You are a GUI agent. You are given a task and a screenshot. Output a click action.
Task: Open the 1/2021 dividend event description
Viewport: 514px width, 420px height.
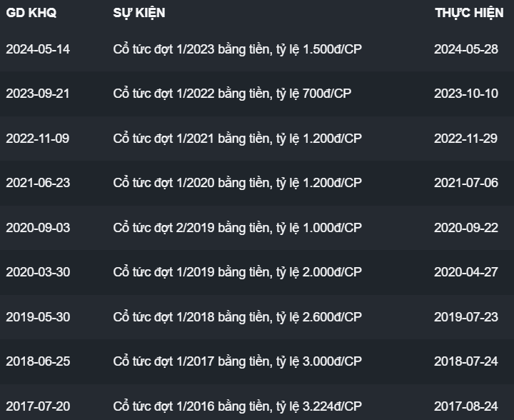coord(237,139)
